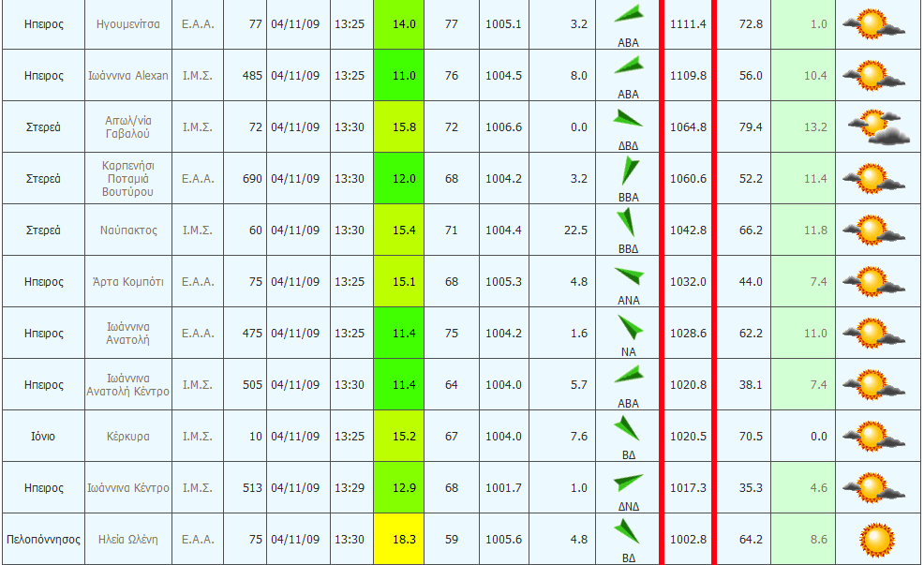Viewport: 924px width, 565px height.
Task: Click the weather icon for Ιωάννινα Alexan
Action: 873,75
